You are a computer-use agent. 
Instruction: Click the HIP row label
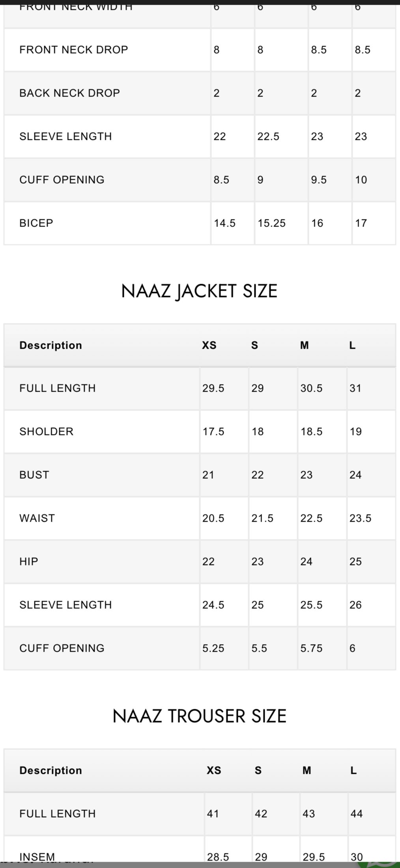click(x=29, y=561)
